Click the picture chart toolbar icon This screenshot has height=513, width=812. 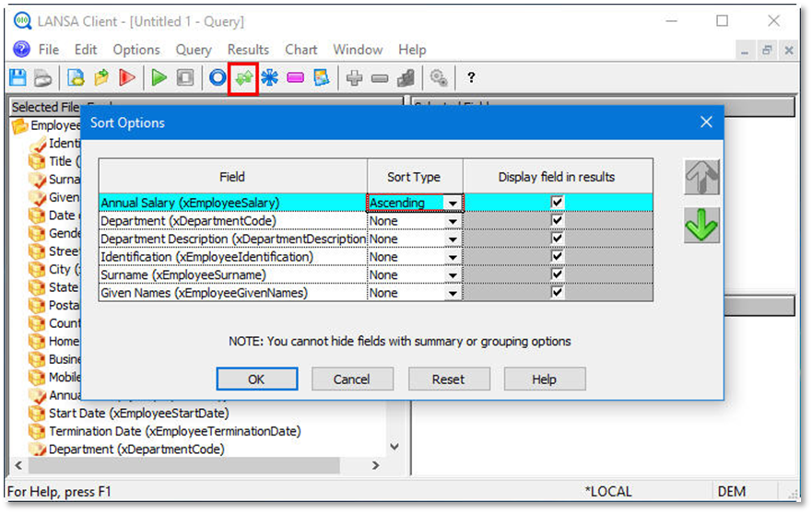(321, 78)
